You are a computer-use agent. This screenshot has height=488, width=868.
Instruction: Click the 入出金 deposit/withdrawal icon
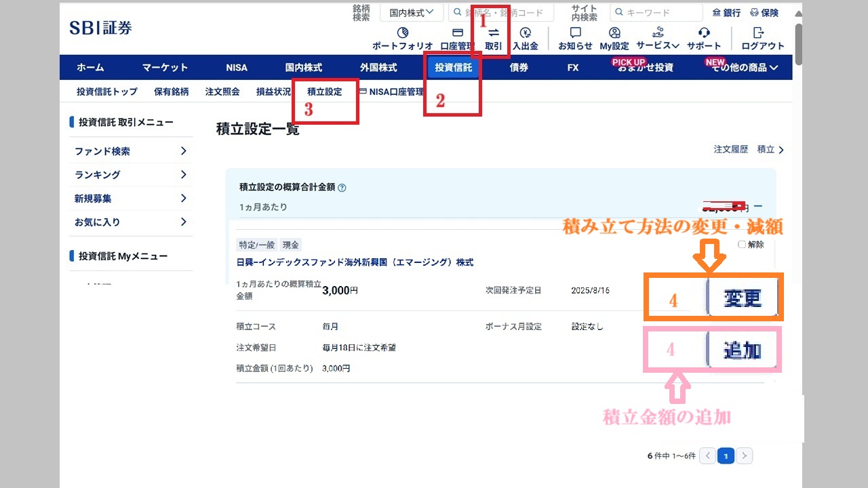525,34
